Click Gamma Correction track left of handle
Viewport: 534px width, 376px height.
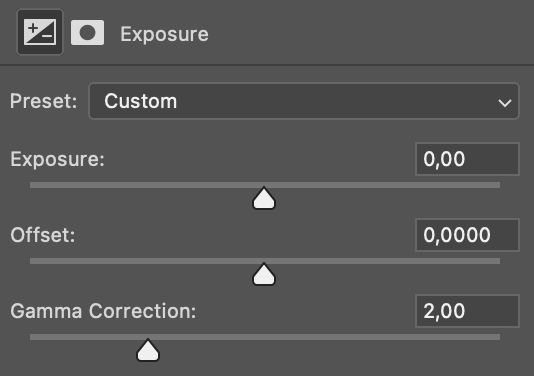click(83, 337)
